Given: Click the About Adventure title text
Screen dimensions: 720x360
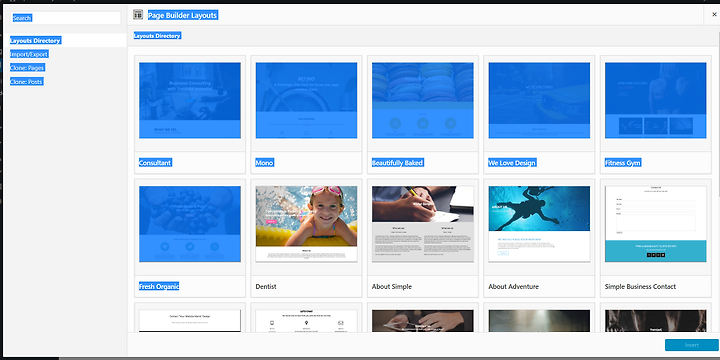Looking at the screenshot, I should click(x=513, y=287).
